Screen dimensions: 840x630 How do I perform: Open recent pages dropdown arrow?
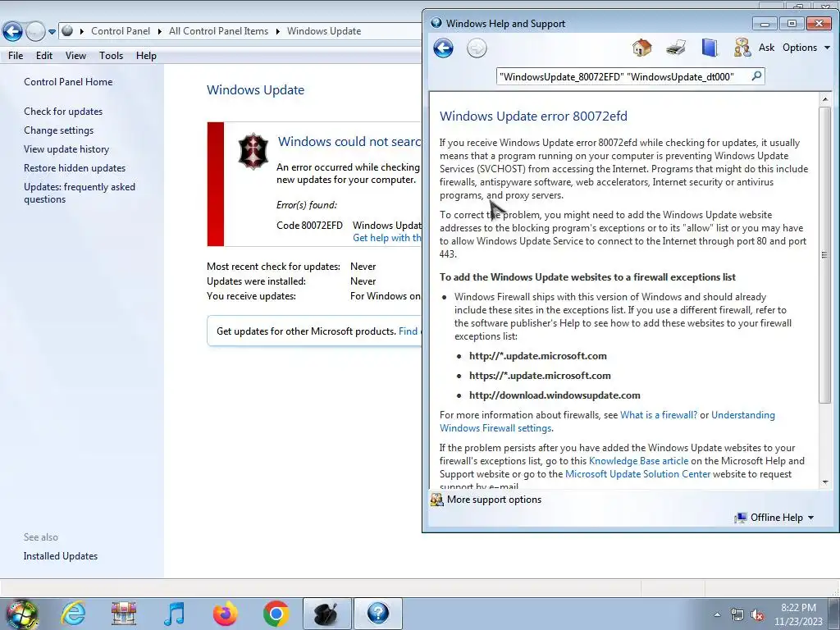(52, 32)
